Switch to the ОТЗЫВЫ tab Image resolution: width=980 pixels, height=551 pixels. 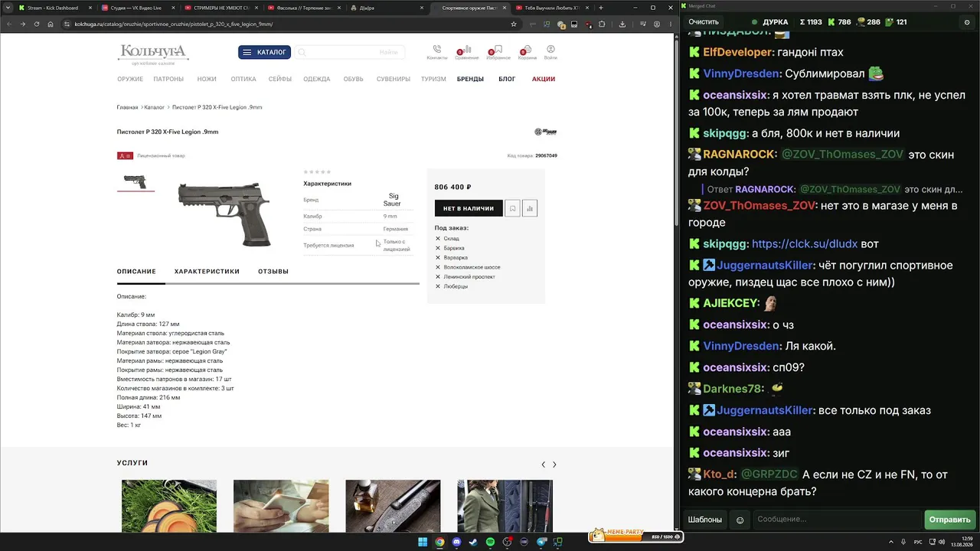point(273,272)
